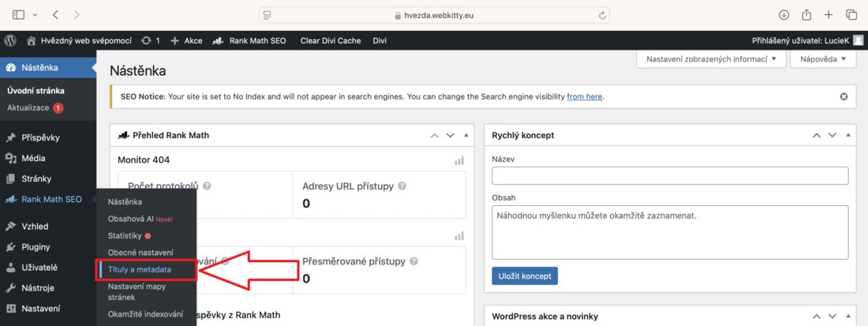This screenshot has height=326, width=868.
Task: Click the chart icon of the redirects section
Action: tap(459, 236)
